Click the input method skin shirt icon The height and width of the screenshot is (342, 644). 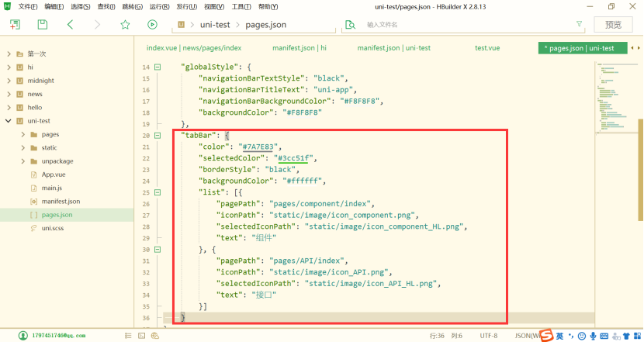pos(626,336)
